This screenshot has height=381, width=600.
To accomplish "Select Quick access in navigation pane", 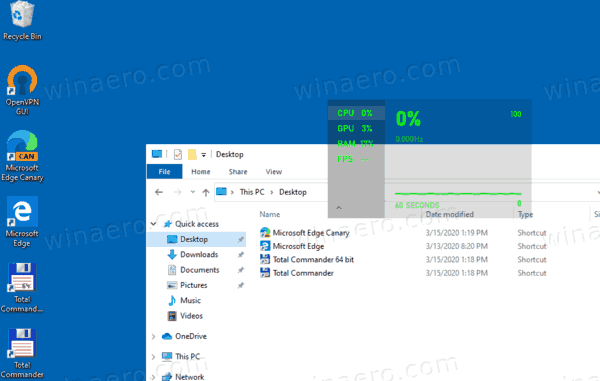I will (x=197, y=224).
